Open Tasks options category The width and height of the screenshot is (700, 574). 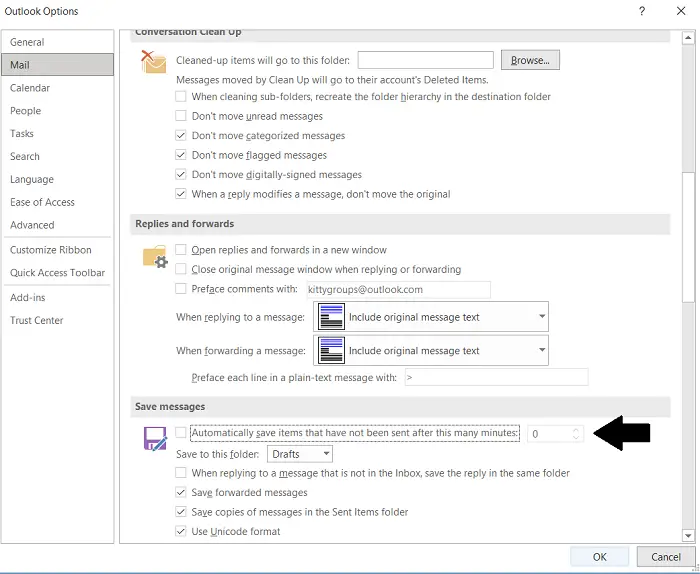pyautogui.click(x=58, y=133)
